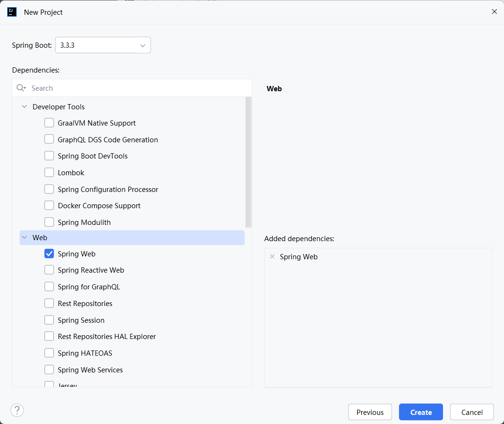504x424 pixels.
Task: Uncheck the Spring Web checkbox
Action: click(49, 254)
